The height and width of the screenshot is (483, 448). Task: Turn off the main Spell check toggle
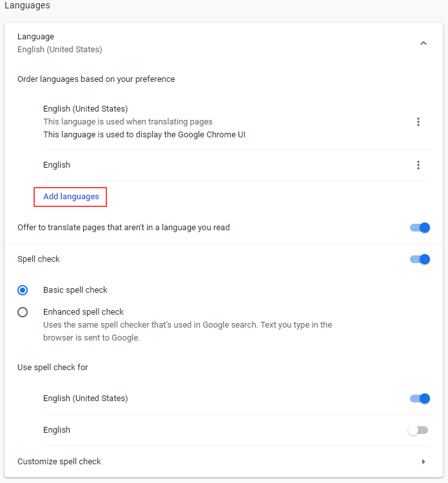[x=420, y=259]
